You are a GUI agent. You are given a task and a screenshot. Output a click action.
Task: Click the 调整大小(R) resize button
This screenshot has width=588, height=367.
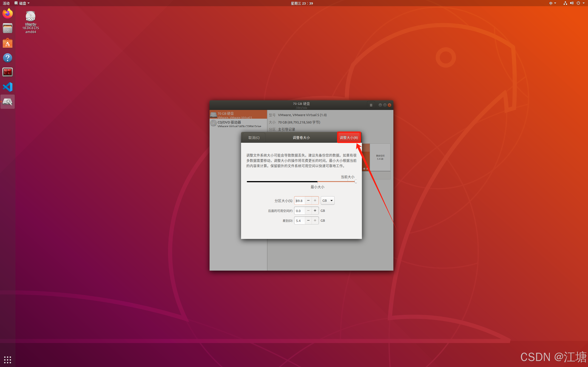coord(349,138)
